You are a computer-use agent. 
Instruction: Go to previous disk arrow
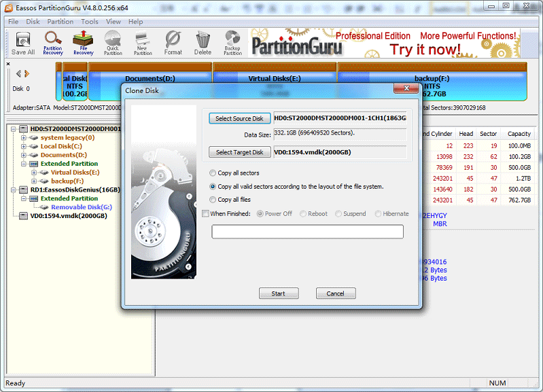18,73
